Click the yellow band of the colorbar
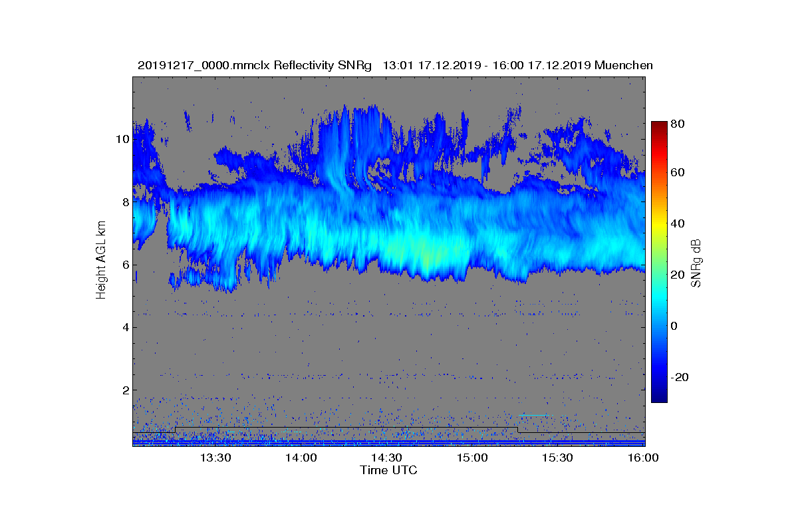 point(659,226)
